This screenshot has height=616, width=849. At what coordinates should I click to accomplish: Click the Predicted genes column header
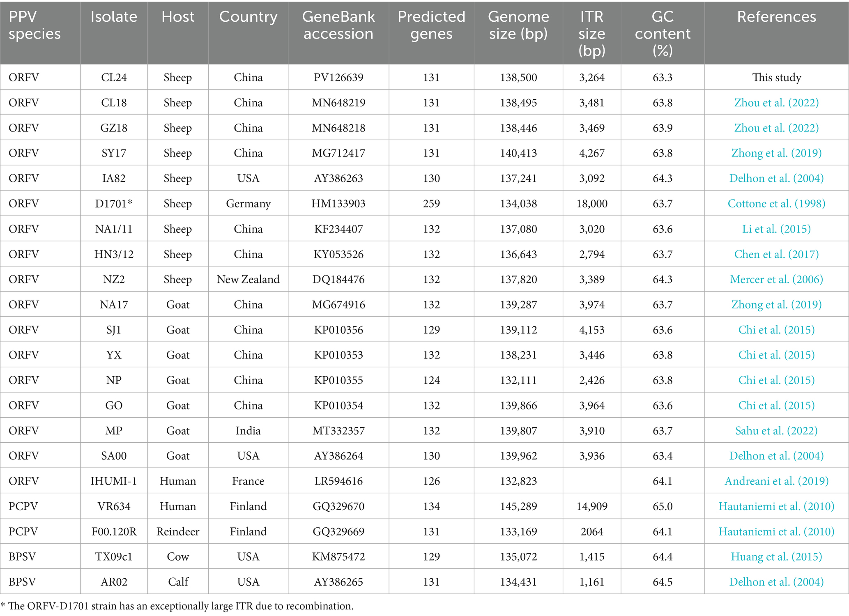(431, 25)
